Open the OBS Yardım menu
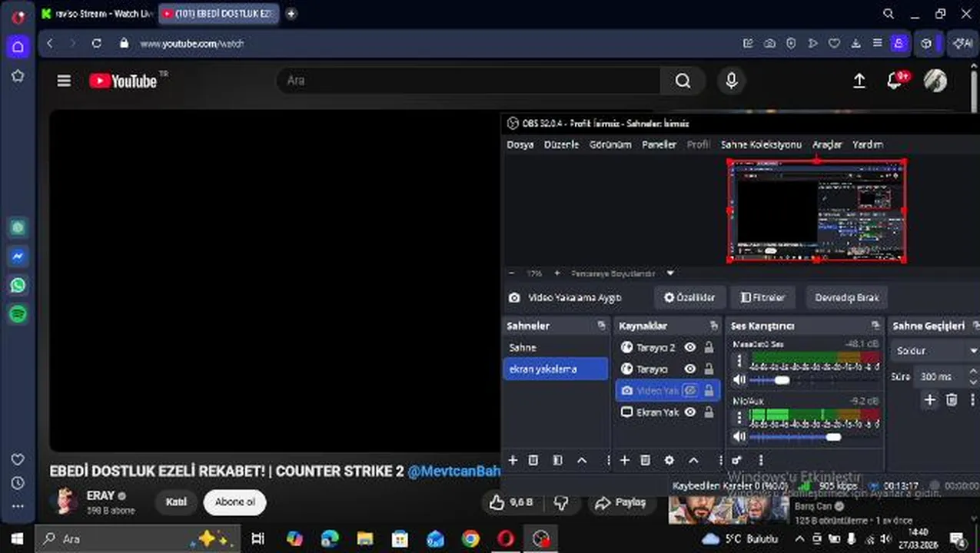The width and height of the screenshot is (980, 553). pos(868,144)
